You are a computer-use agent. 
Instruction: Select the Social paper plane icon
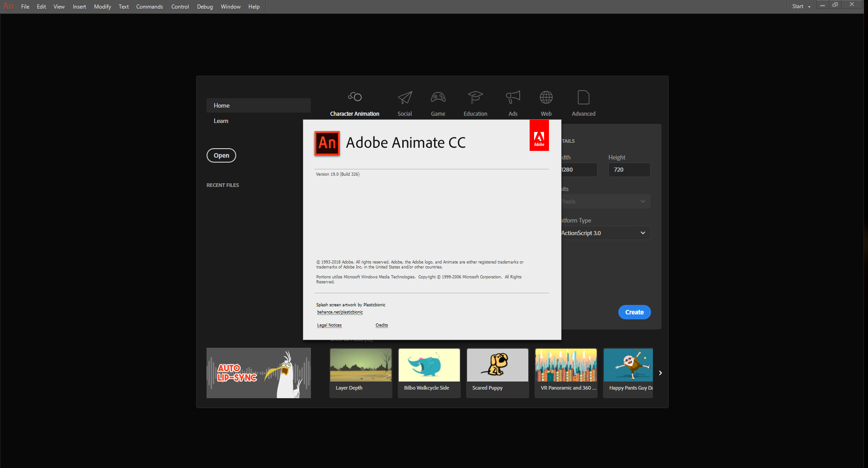pos(405,97)
